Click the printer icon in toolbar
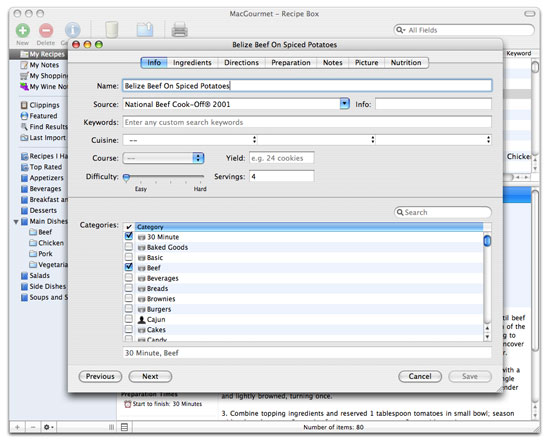The height and width of the screenshot is (444, 550). 180,30
